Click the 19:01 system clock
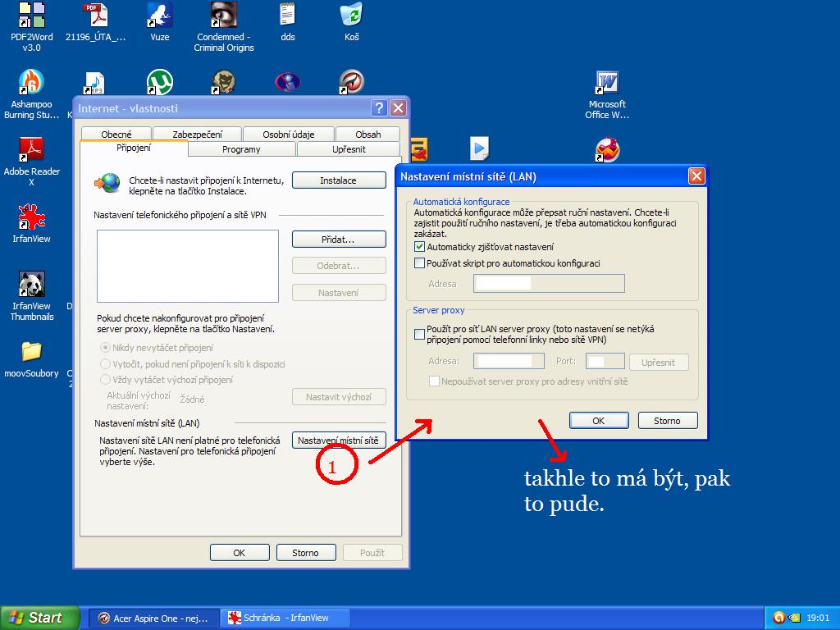The image size is (840, 630). [x=818, y=618]
